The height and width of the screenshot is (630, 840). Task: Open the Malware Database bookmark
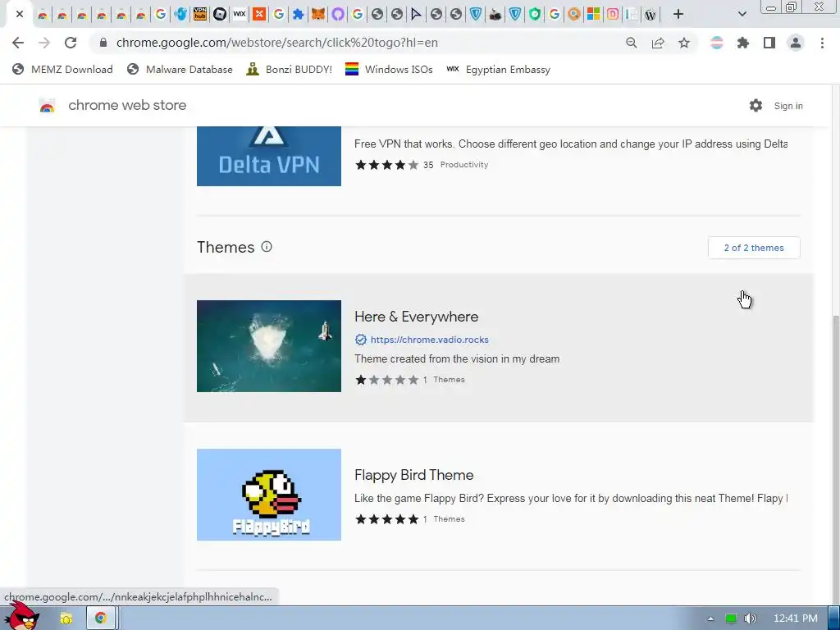[180, 70]
